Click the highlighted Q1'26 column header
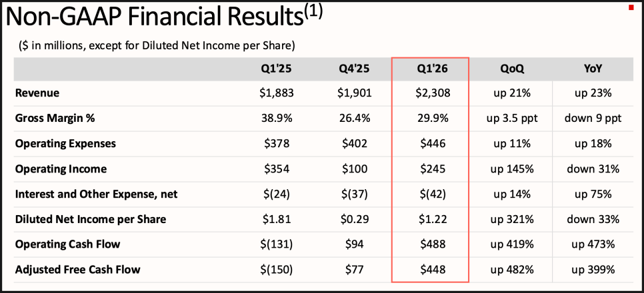Screen dimensions: 644x293 (430, 69)
